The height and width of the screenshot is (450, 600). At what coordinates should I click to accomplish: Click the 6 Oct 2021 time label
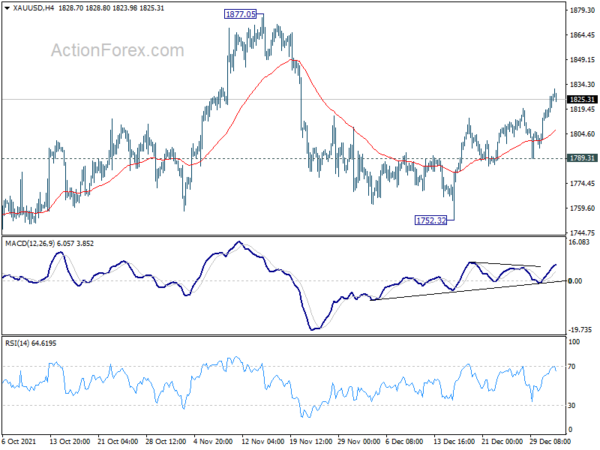click(19, 441)
